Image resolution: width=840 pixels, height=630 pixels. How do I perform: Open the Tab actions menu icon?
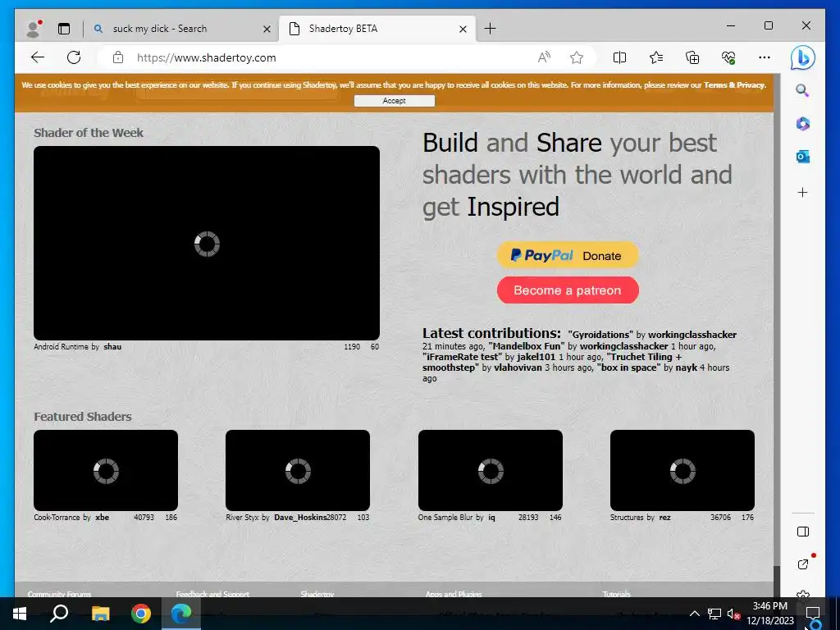click(64, 29)
